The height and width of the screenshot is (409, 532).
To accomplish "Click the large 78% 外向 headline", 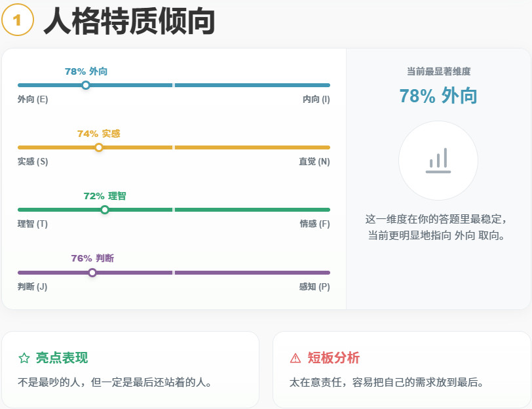I will point(438,96).
